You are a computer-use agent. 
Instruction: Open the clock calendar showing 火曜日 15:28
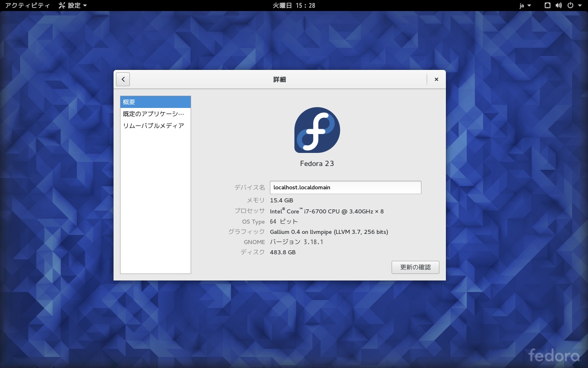(x=294, y=5)
